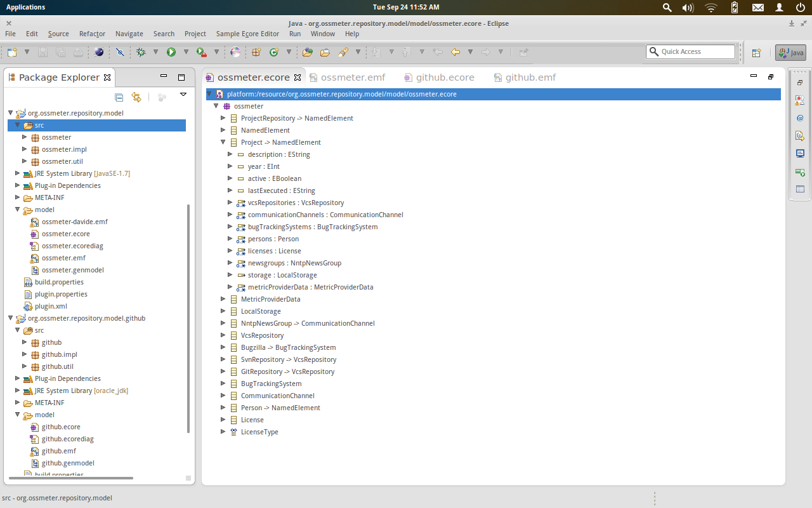The image size is (812, 508).
Task: Open the File menu
Action: (10, 34)
